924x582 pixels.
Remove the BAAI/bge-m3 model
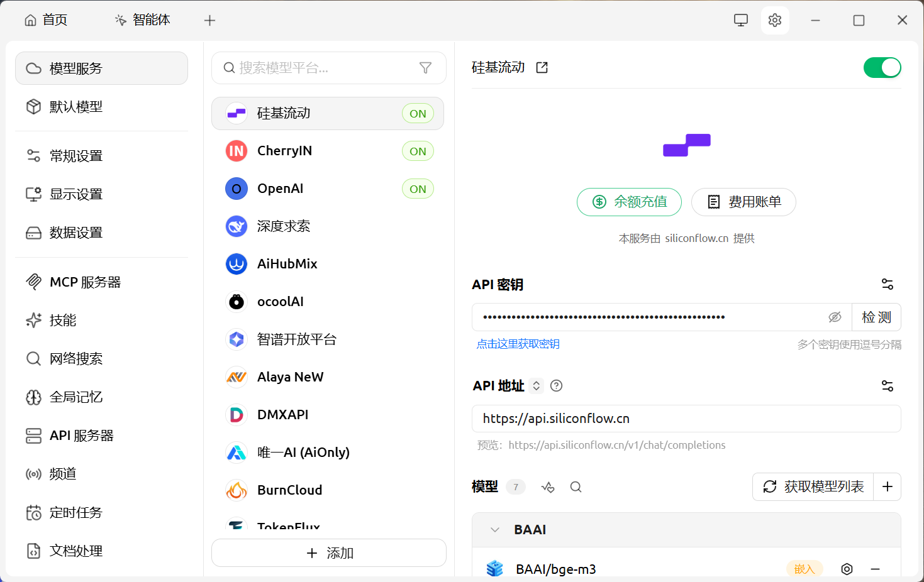tap(875, 569)
